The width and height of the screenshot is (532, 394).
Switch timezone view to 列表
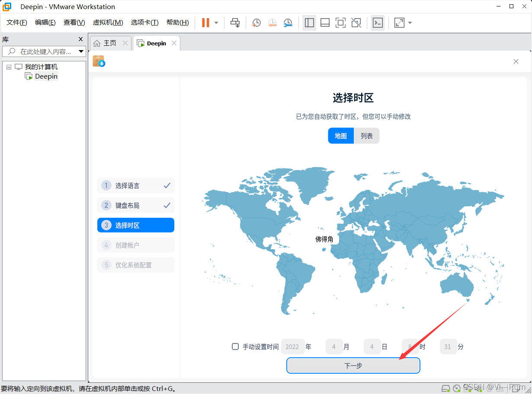pyautogui.click(x=367, y=136)
